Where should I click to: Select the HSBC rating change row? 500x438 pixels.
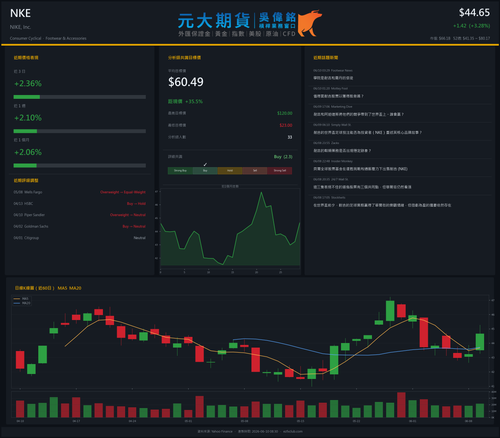click(x=80, y=203)
